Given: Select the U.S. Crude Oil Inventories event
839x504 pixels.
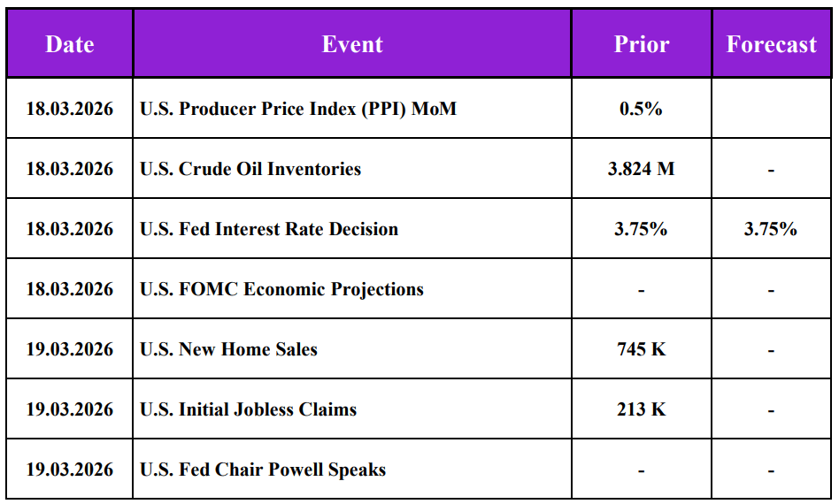Looking at the screenshot, I should tap(250, 169).
